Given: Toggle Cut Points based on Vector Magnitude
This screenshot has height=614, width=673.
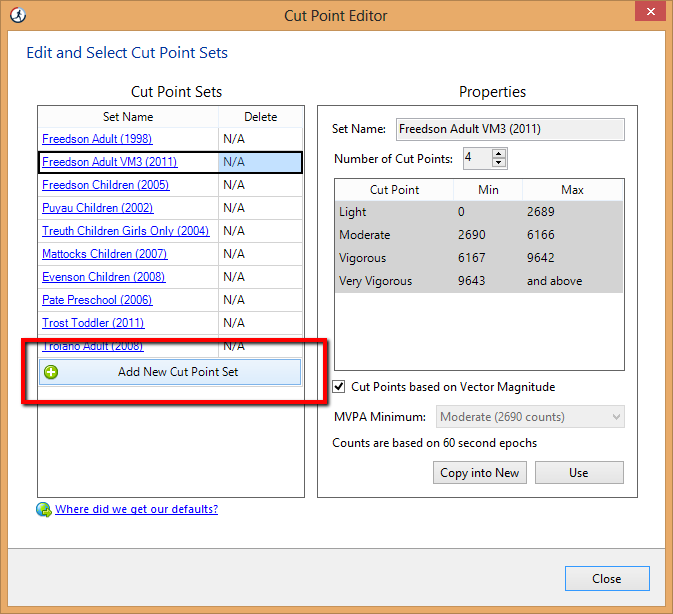Looking at the screenshot, I should click(341, 387).
